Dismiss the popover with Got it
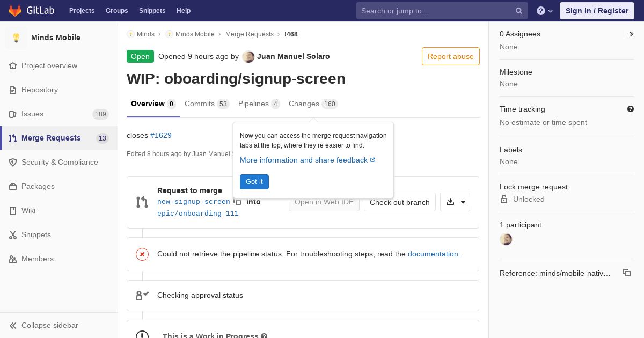The image size is (644, 338). (254, 182)
